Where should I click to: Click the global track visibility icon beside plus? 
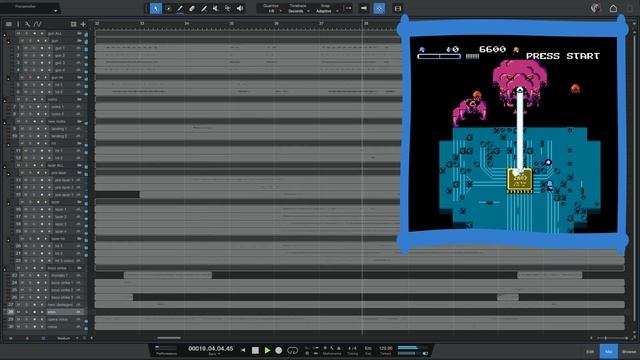click(x=73, y=24)
